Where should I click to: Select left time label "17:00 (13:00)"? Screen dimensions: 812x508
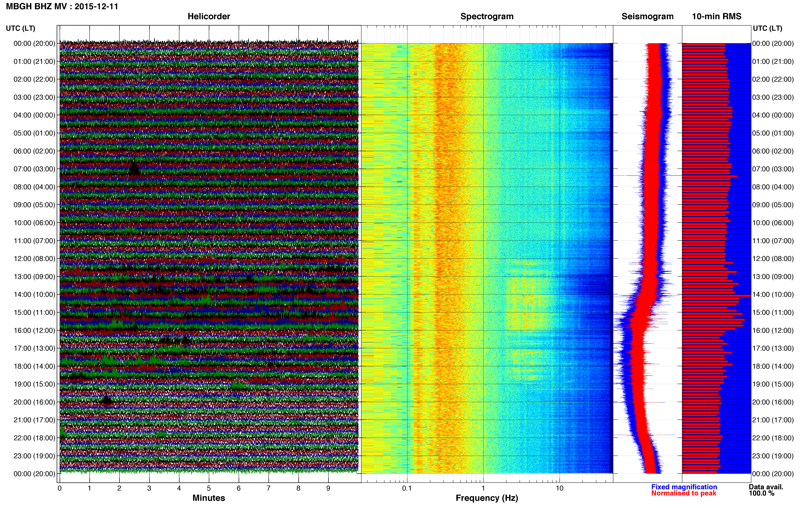pos(34,348)
